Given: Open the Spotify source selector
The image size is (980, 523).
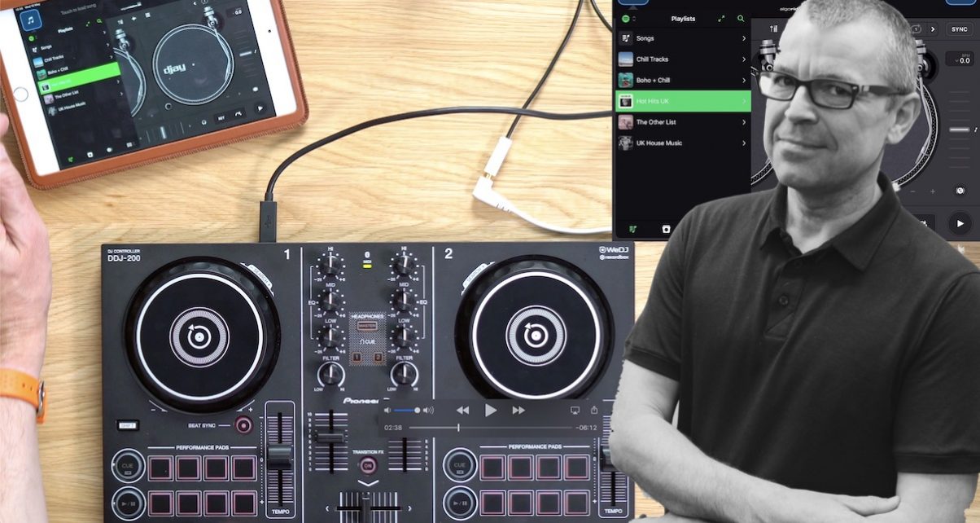Looking at the screenshot, I should pyautogui.click(x=628, y=19).
